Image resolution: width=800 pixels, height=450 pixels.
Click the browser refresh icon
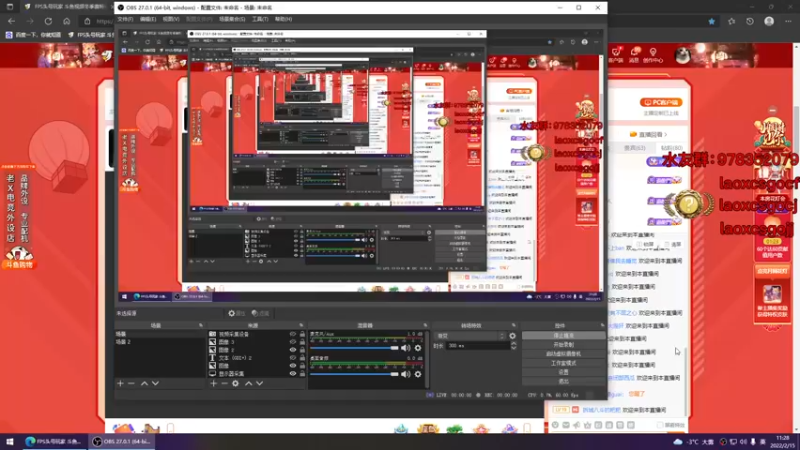pyautogui.click(x=48, y=21)
